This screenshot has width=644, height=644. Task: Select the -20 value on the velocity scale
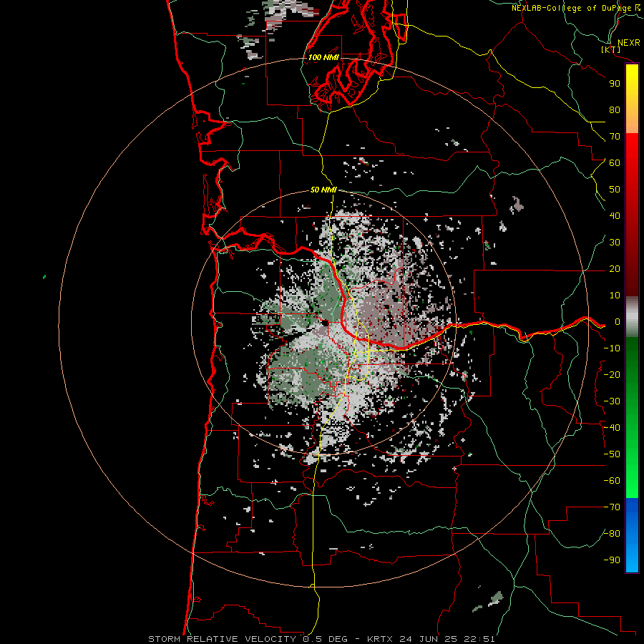[612, 374]
